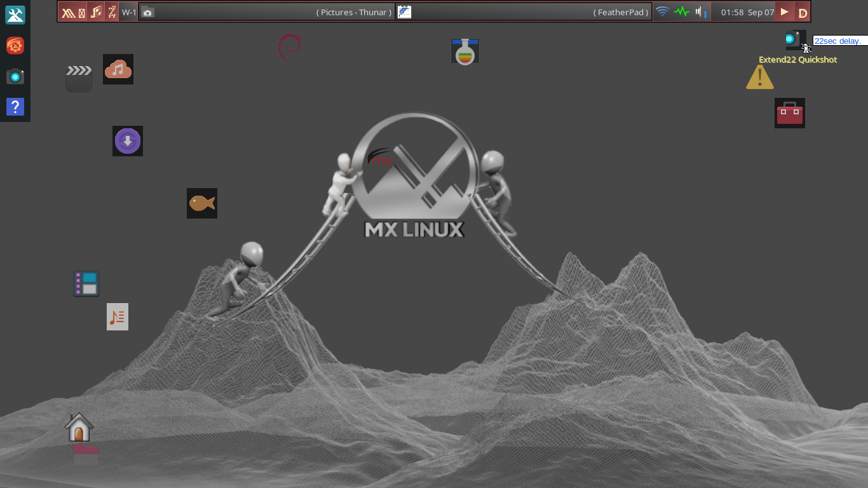The height and width of the screenshot is (488, 868).
Task: Click the clock showing 01:58 Sep 07
Action: (x=747, y=12)
